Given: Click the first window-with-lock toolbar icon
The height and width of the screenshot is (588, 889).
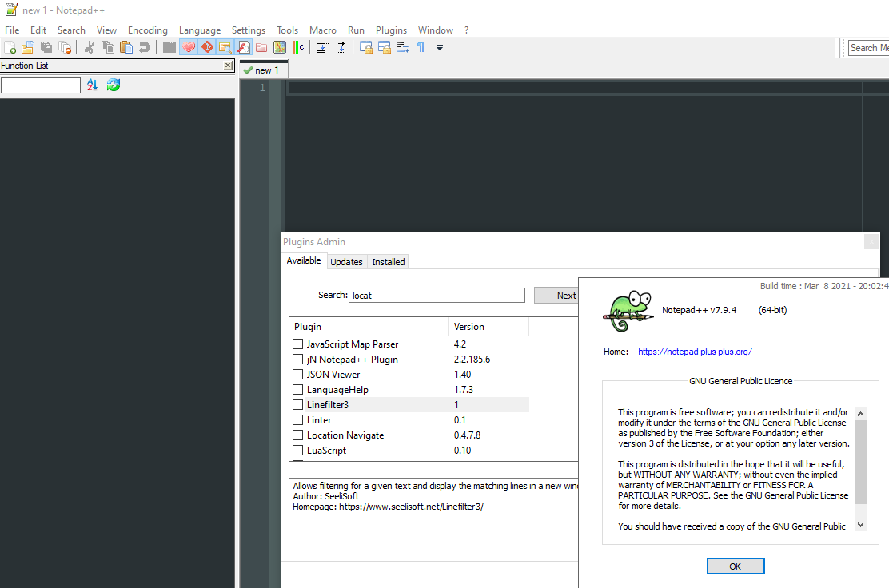Looking at the screenshot, I should click(365, 48).
